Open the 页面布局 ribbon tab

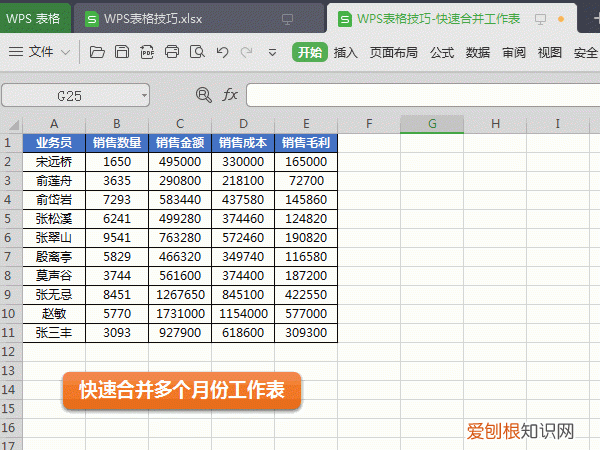pyautogui.click(x=393, y=52)
